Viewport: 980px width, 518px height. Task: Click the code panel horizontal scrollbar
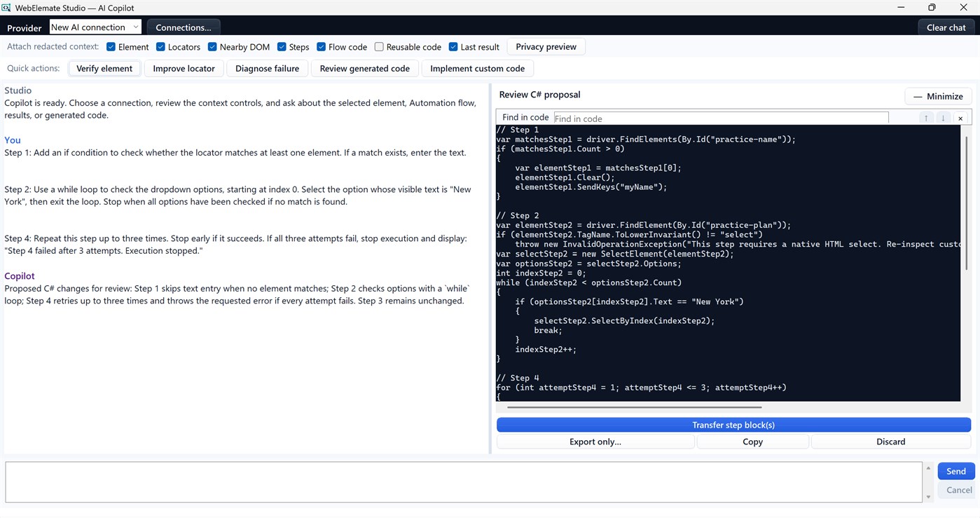(x=634, y=407)
